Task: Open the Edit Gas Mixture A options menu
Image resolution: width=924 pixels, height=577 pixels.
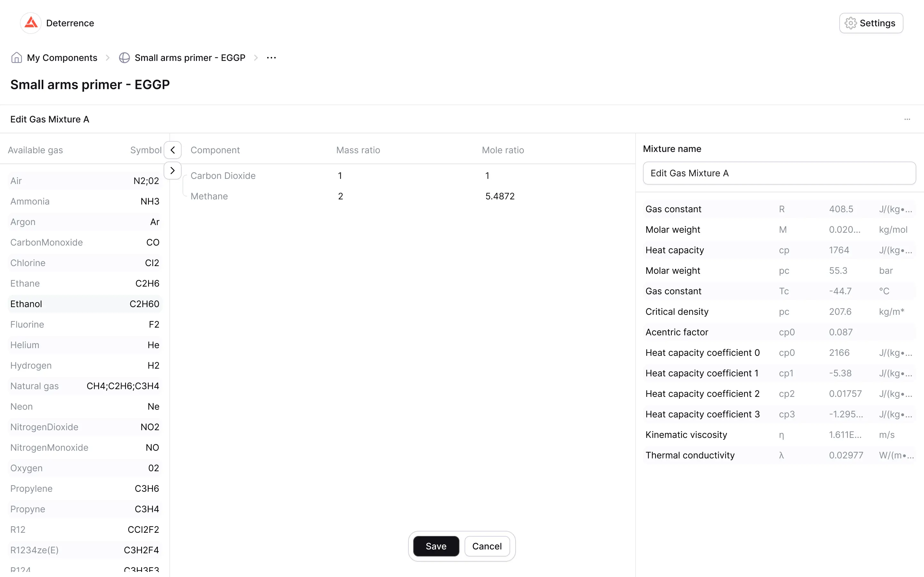Action: click(x=907, y=120)
